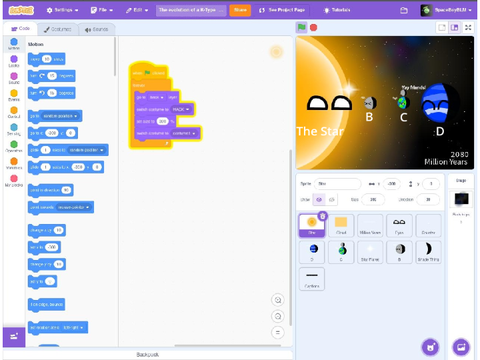
Task: Click the See Project Page button
Action: coord(282,10)
